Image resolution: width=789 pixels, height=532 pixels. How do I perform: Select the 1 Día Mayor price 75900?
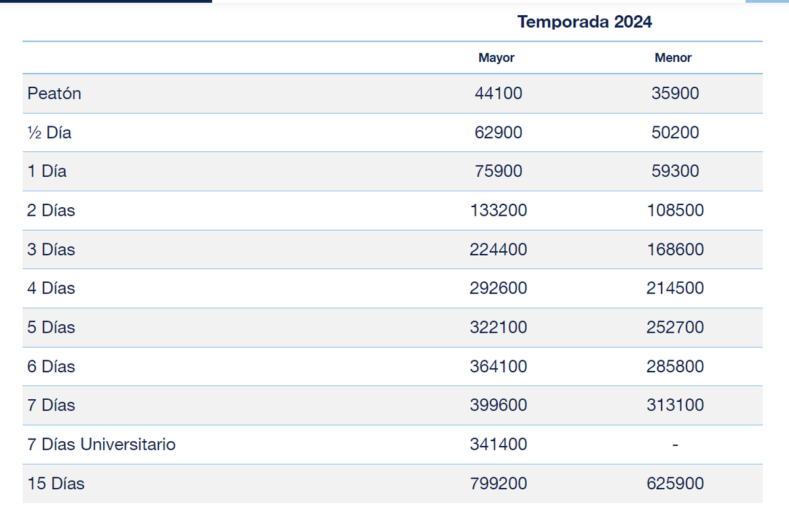pos(498,172)
